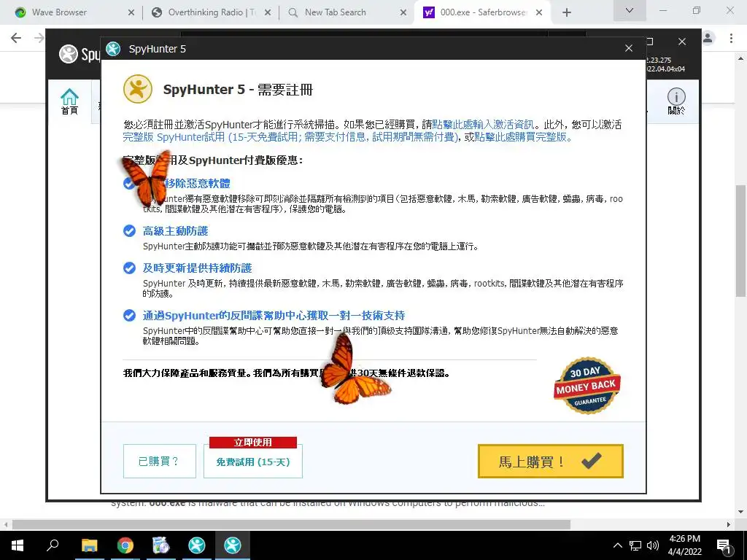Open Google Chrome from taskbar

coord(125,545)
